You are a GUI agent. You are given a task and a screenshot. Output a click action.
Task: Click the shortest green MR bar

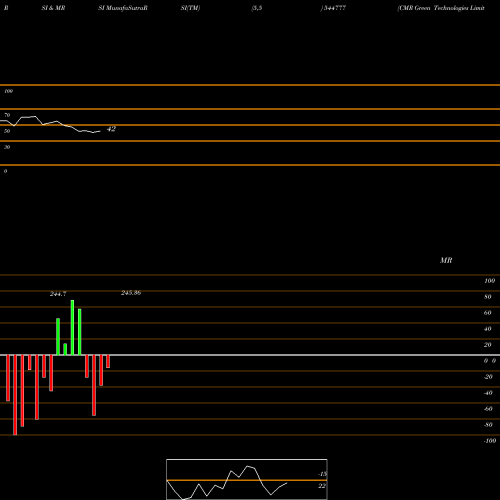[x=65, y=349]
